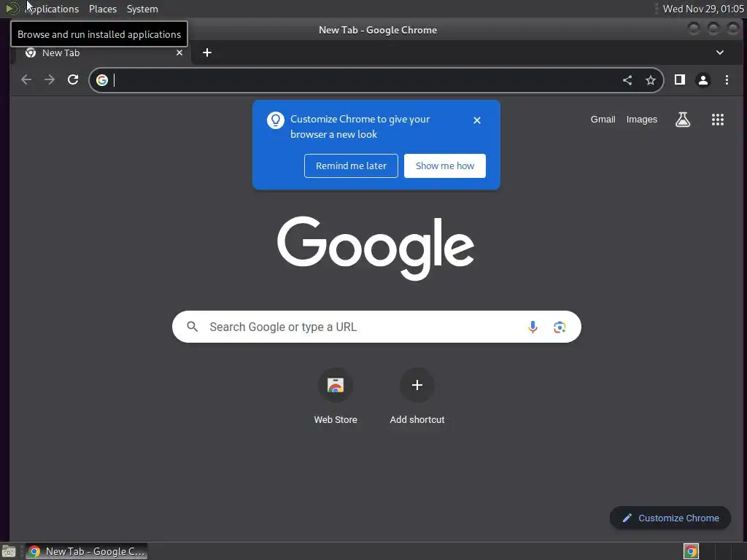Select Chrome window in bottom taskbar

[86, 551]
